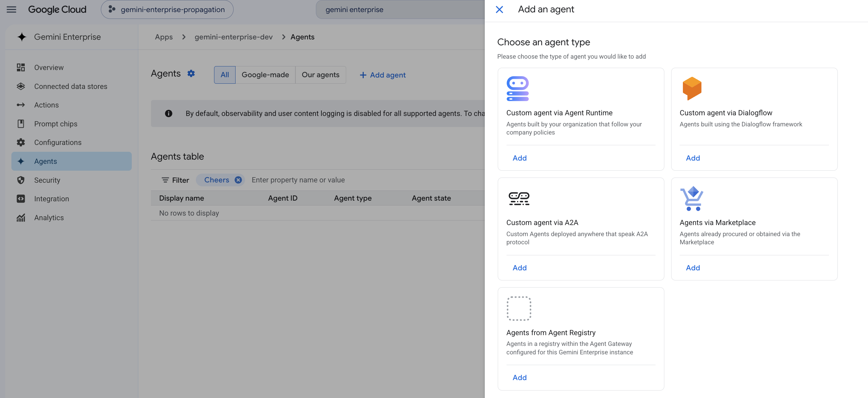Click the Security shield icon
This screenshot has width=868, height=398.
pos(21,180)
